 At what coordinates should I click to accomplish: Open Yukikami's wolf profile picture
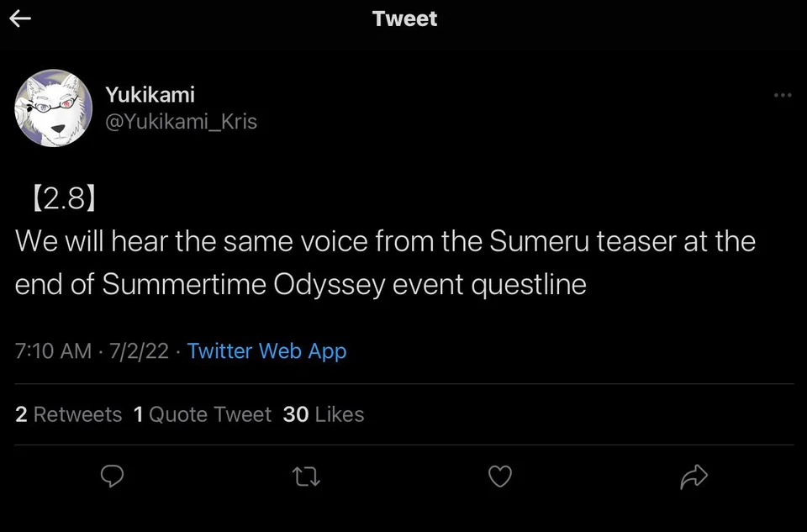[x=53, y=108]
